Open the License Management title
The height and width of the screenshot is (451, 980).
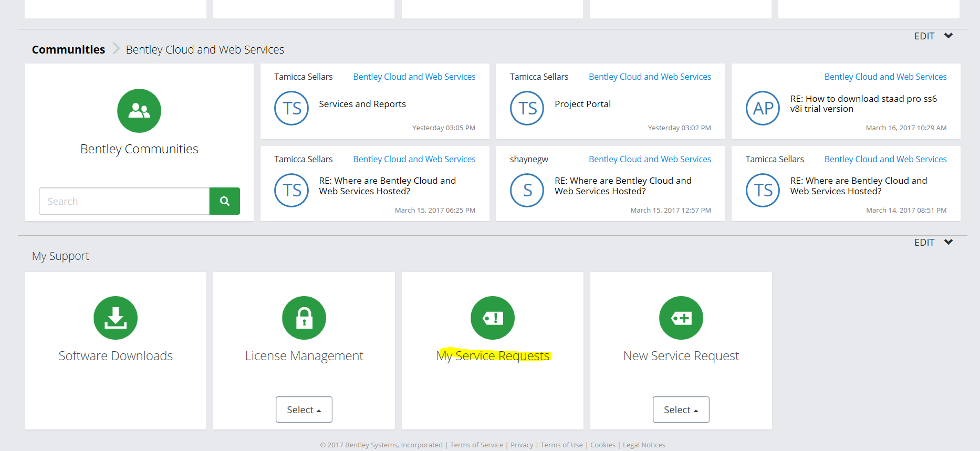[x=304, y=356]
